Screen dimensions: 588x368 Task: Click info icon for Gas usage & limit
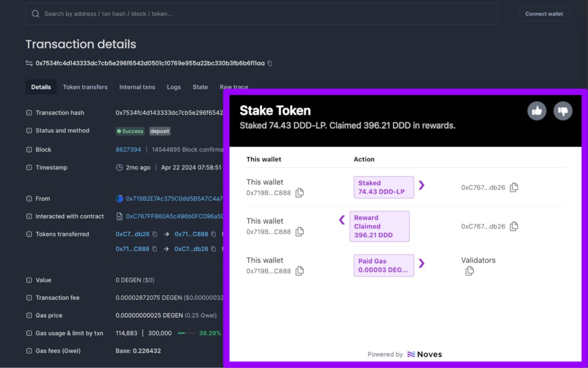(x=29, y=333)
